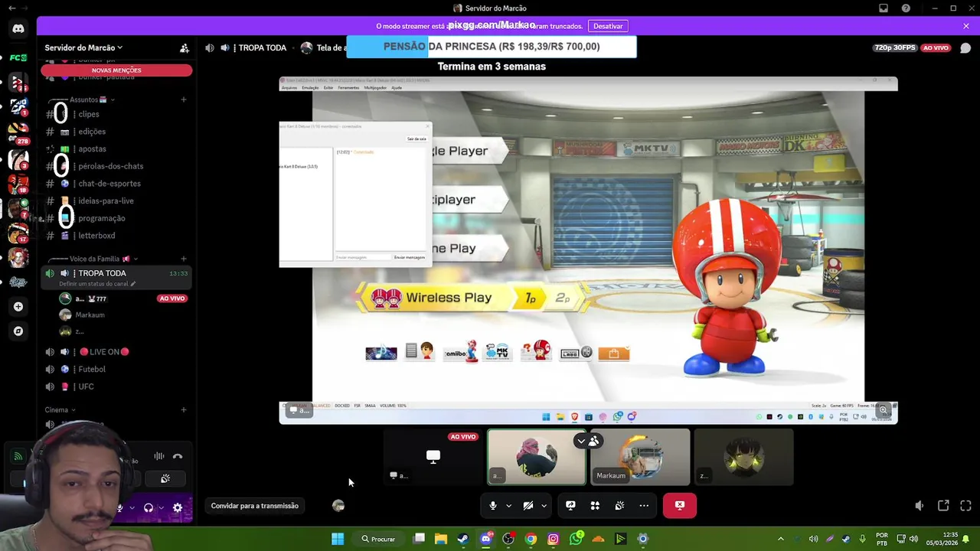Pop out the stream window

coord(943,506)
